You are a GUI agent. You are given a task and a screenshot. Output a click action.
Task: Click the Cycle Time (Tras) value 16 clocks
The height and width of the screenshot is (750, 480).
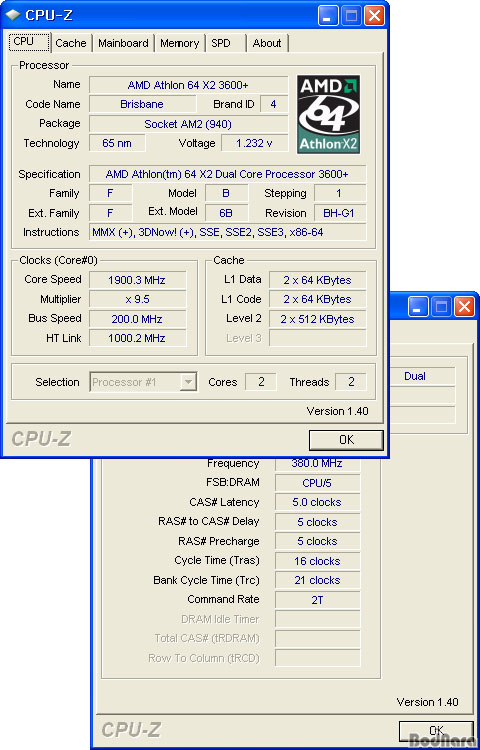317,561
